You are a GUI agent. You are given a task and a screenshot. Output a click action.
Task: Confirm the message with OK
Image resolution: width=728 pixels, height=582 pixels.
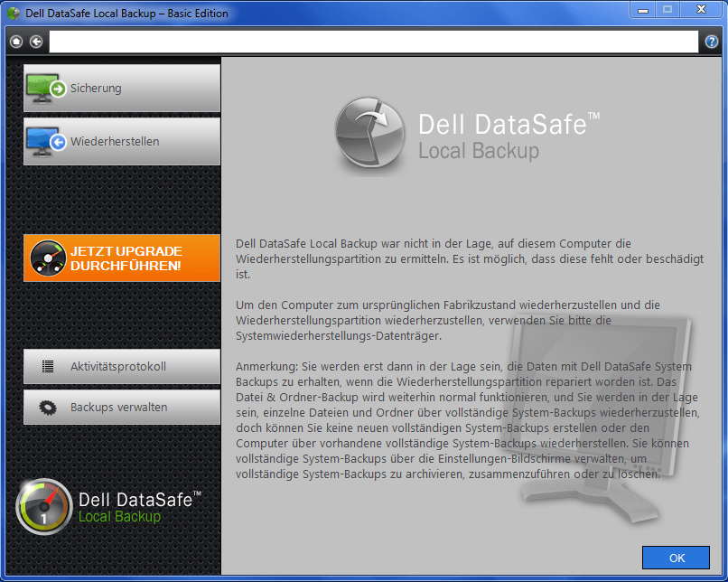(x=676, y=558)
